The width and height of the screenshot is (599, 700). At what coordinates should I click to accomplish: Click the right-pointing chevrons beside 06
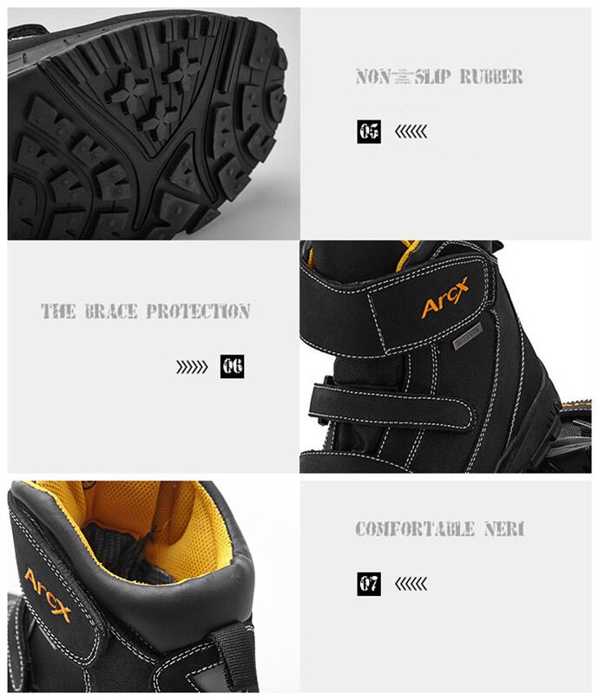pos(192,367)
